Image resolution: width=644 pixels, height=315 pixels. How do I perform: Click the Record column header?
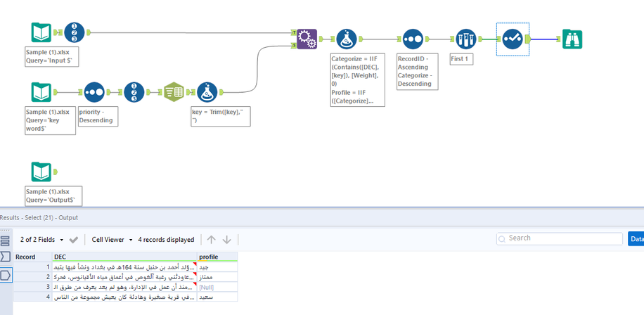32,257
